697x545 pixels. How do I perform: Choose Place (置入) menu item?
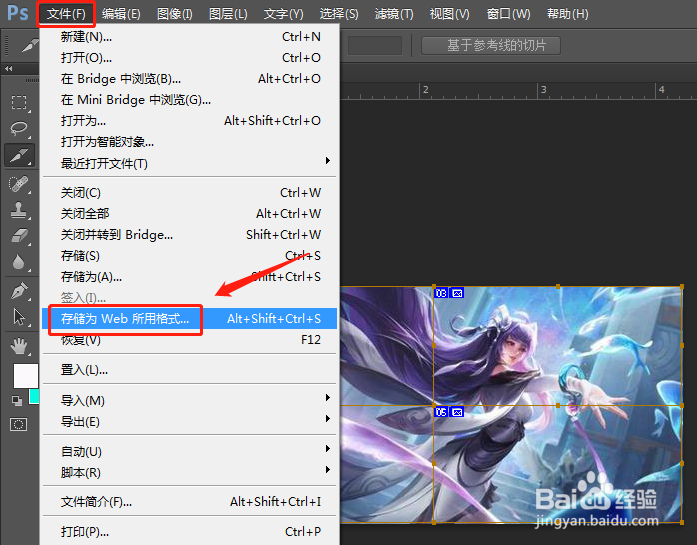[189, 369]
